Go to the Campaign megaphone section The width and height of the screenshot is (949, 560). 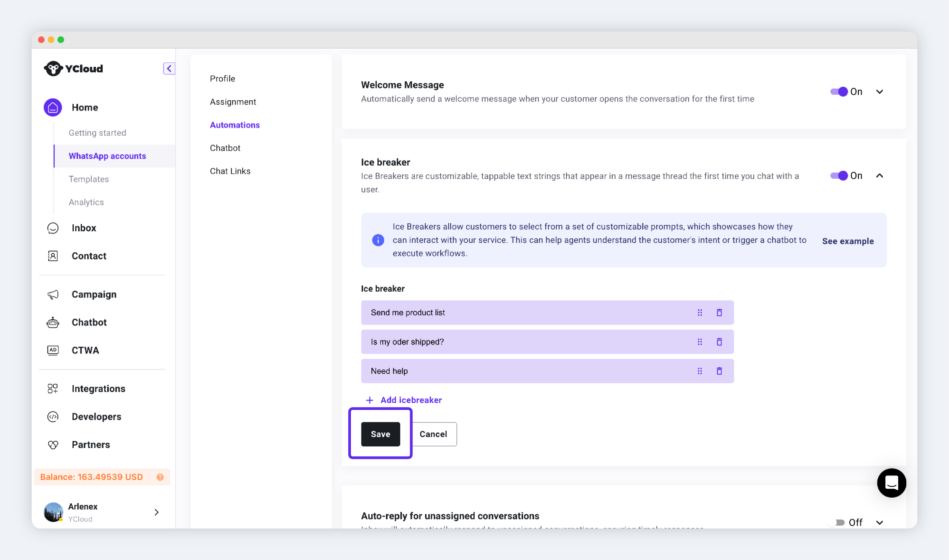pyautogui.click(x=94, y=294)
